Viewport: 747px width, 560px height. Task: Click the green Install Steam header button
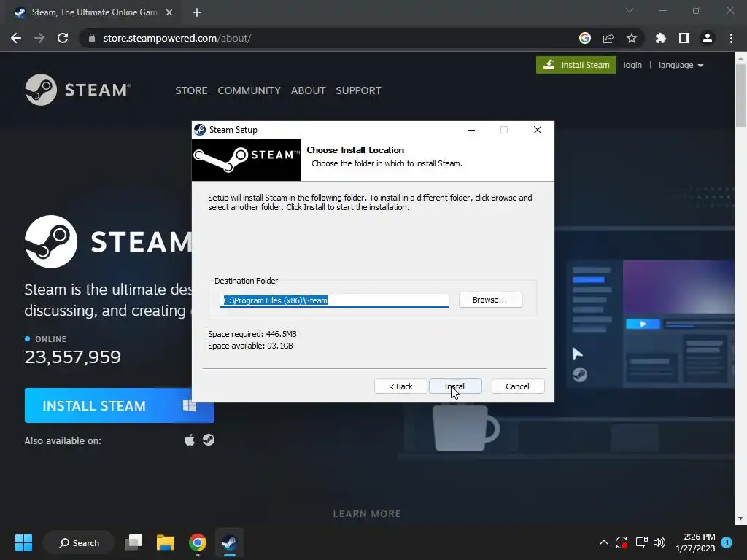(576, 65)
